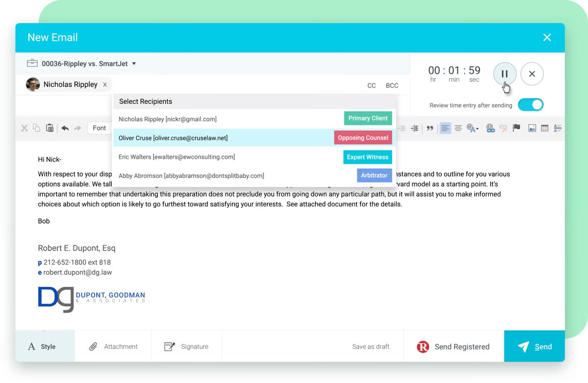Click the flag icon in the toolbar
The image size is (588, 383).
coord(516,128)
